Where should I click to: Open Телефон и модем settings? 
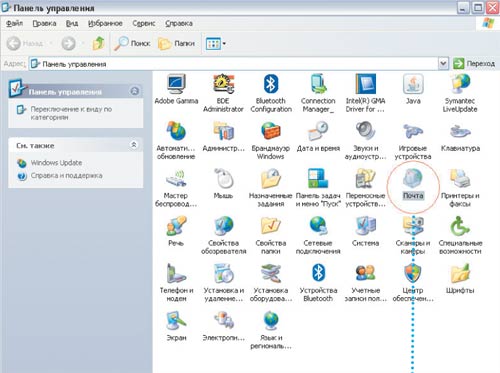click(x=176, y=283)
